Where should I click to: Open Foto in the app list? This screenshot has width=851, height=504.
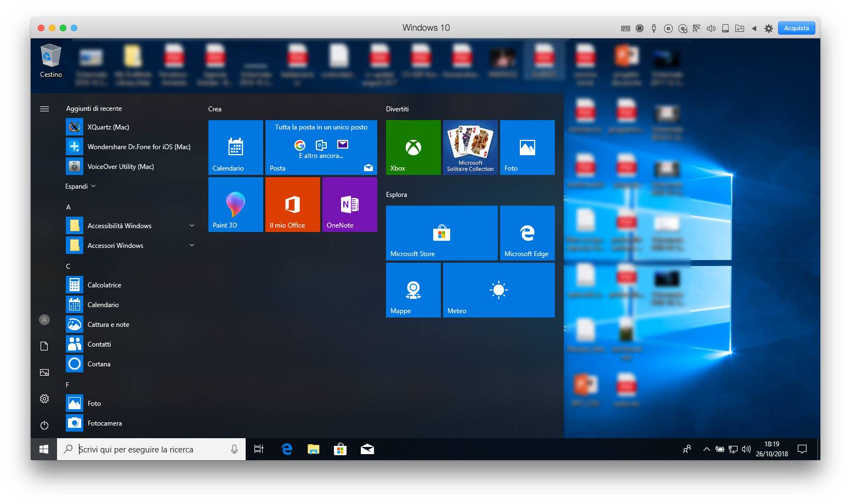coord(131,404)
